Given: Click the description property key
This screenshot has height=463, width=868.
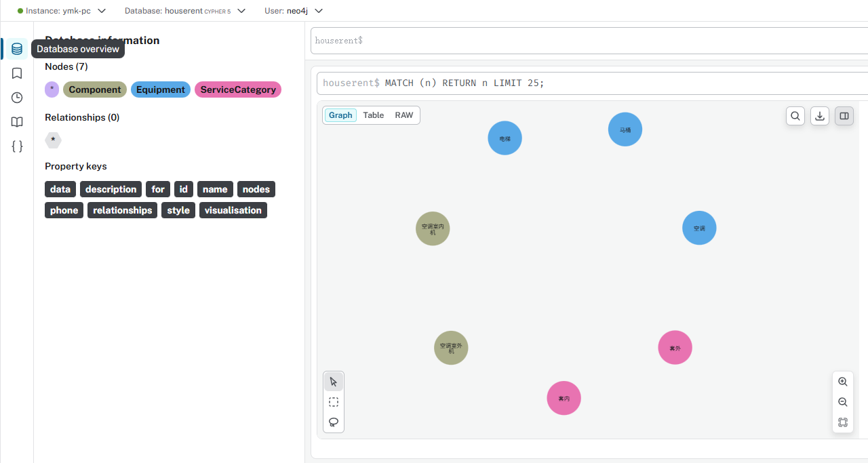Looking at the screenshot, I should [x=111, y=189].
